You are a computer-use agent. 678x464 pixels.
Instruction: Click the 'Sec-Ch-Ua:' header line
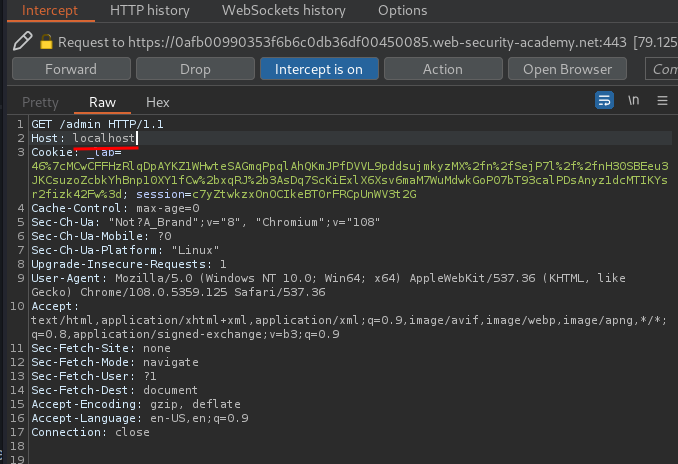[x=205, y=222]
